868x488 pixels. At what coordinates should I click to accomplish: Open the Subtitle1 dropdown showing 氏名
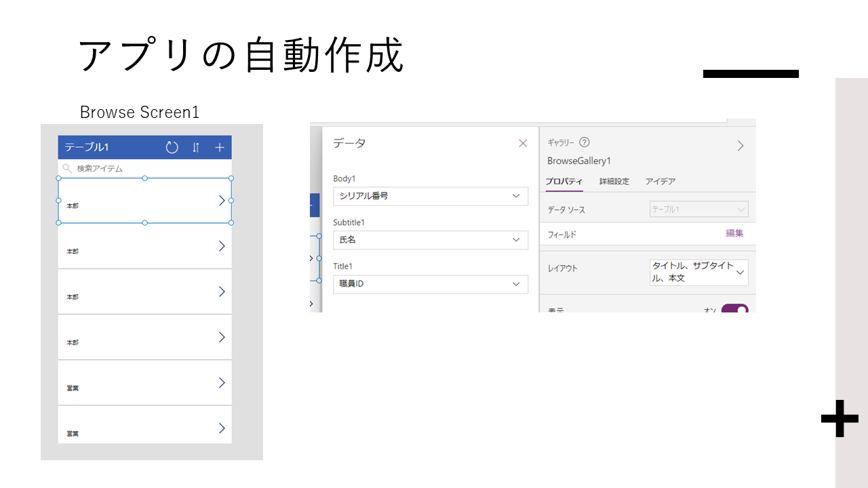[x=431, y=240]
